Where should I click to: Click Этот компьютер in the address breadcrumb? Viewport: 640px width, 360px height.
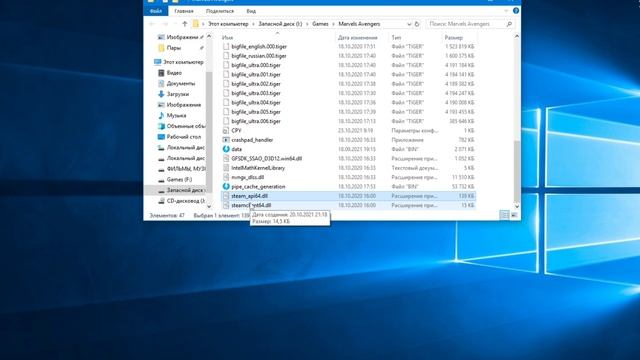point(228,24)
